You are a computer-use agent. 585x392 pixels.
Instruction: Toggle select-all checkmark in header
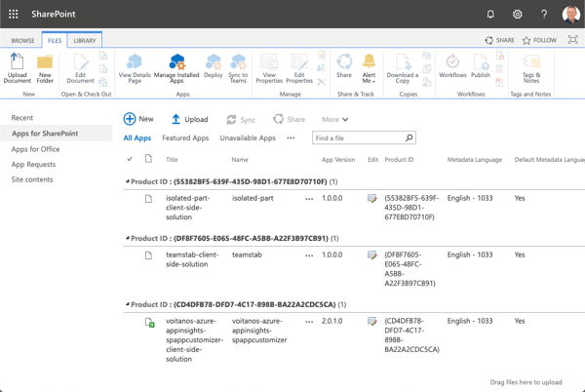coord(130,159)
